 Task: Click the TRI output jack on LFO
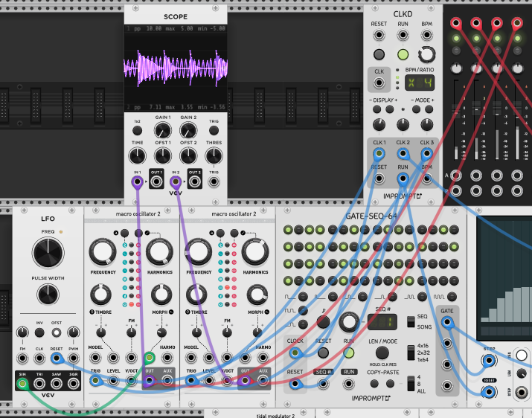point(39,384)
